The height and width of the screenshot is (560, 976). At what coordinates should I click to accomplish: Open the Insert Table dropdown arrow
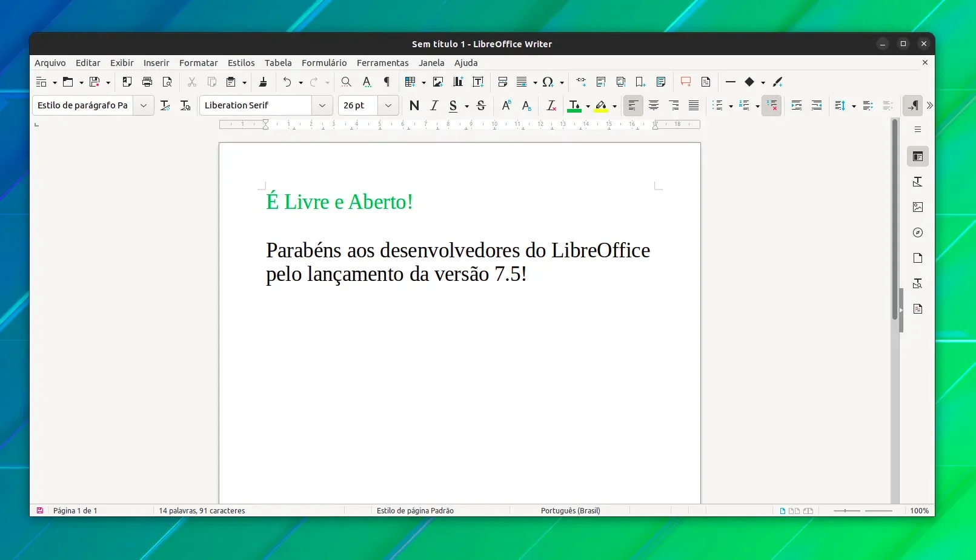[x=423, y=82]
